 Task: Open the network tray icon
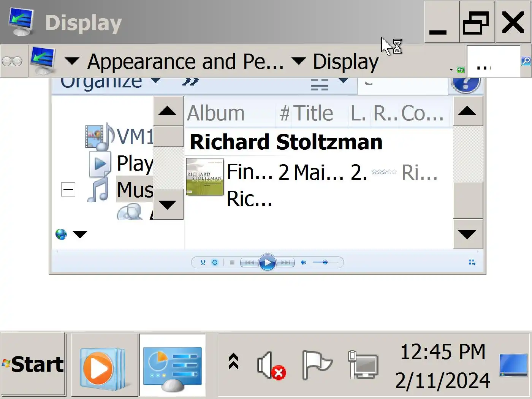pos(363,365)
